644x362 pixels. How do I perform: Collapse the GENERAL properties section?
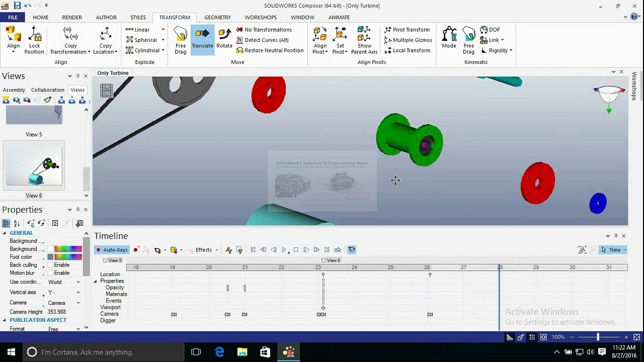tap(5, 233)
